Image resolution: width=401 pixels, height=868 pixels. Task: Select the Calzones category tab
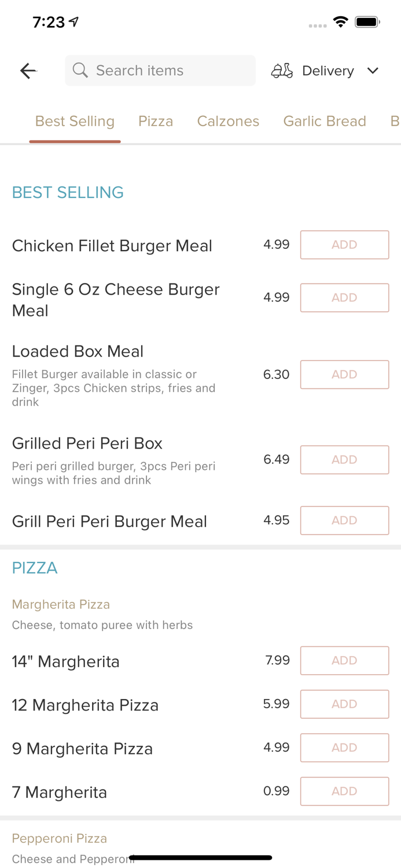pyautogui.click(x=228, y=121)
